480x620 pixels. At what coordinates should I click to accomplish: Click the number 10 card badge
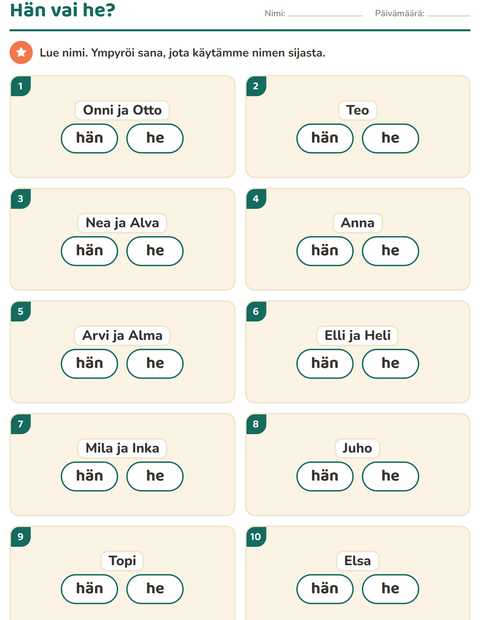[256, 537]
